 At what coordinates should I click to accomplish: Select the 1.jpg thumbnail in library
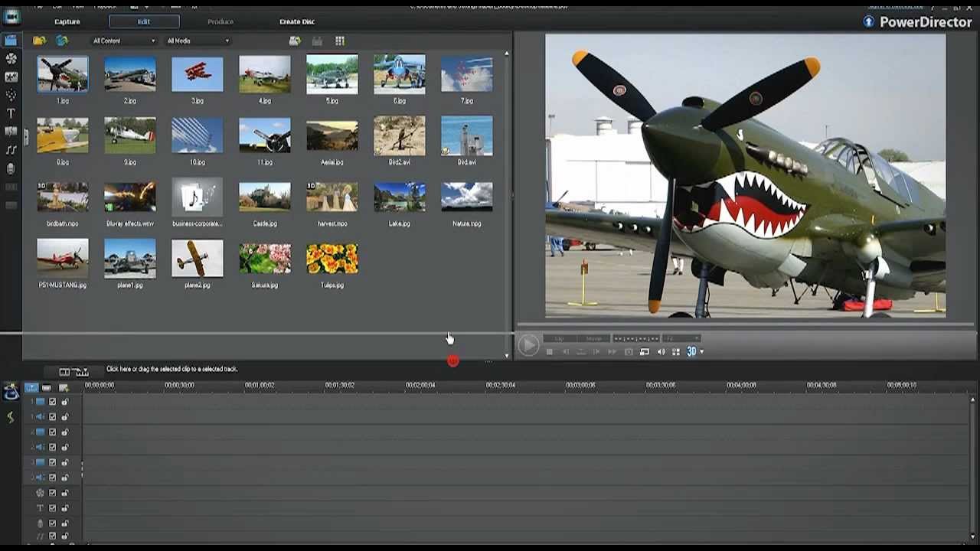[63, 74]
